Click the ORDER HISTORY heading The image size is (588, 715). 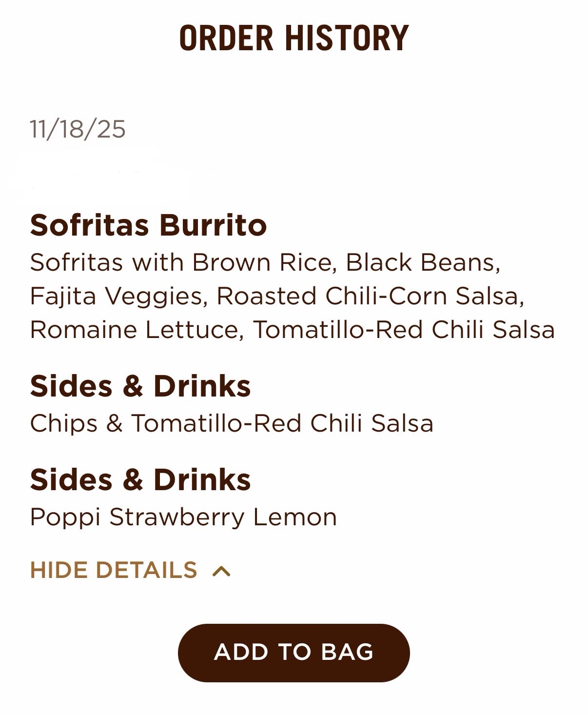coord(294,39)
